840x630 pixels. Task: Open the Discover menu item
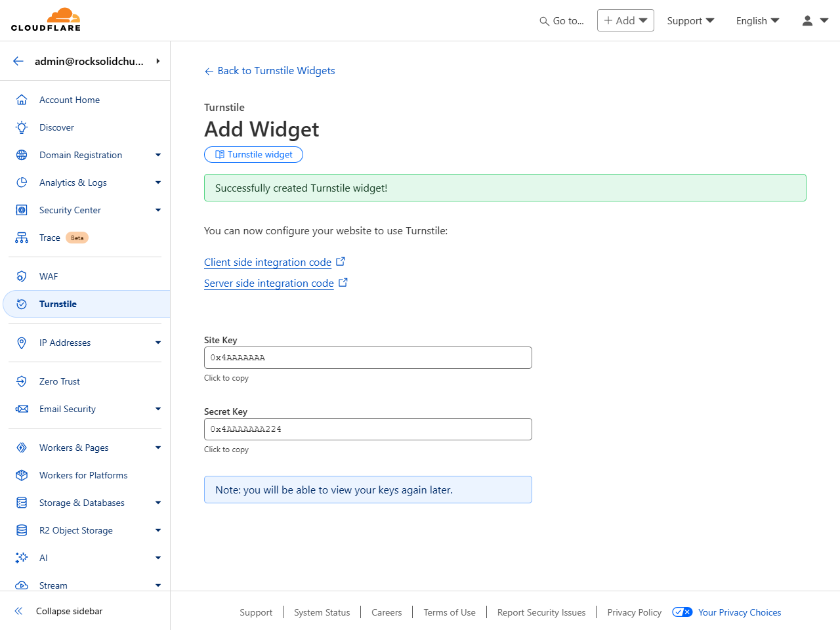pos(56,127)
